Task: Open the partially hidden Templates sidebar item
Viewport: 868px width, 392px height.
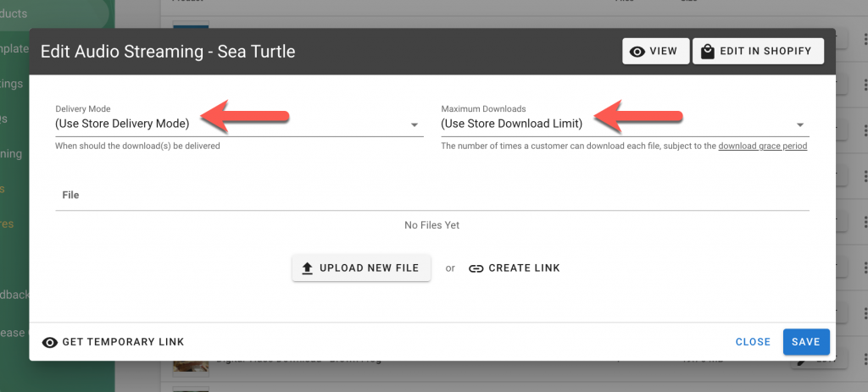Action: tap(14, 48)
